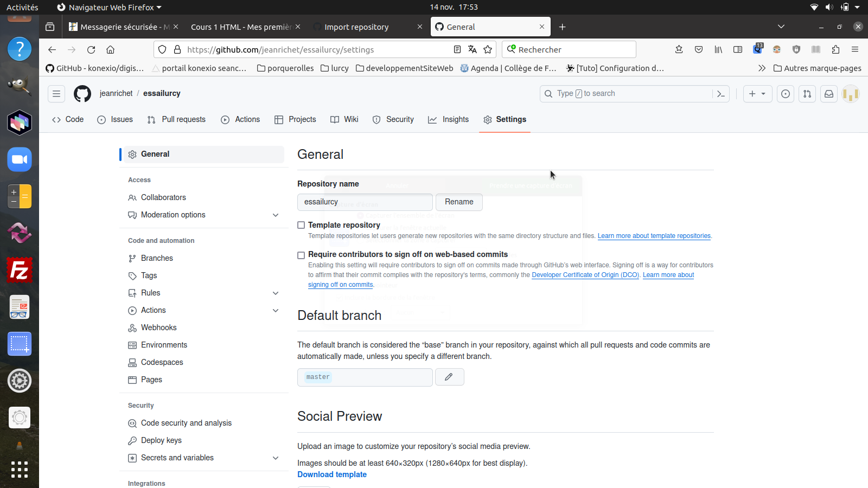Click the Rename button

[x=459, y=202]
